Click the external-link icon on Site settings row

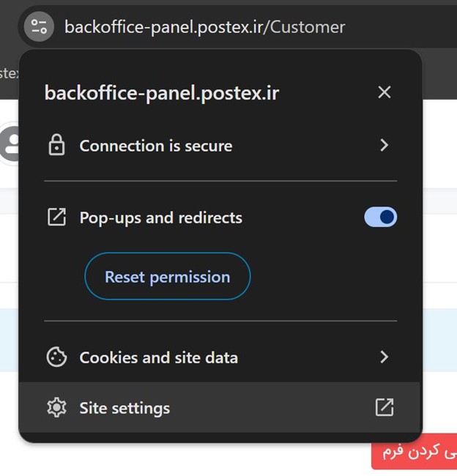click(x=384, y=407)
